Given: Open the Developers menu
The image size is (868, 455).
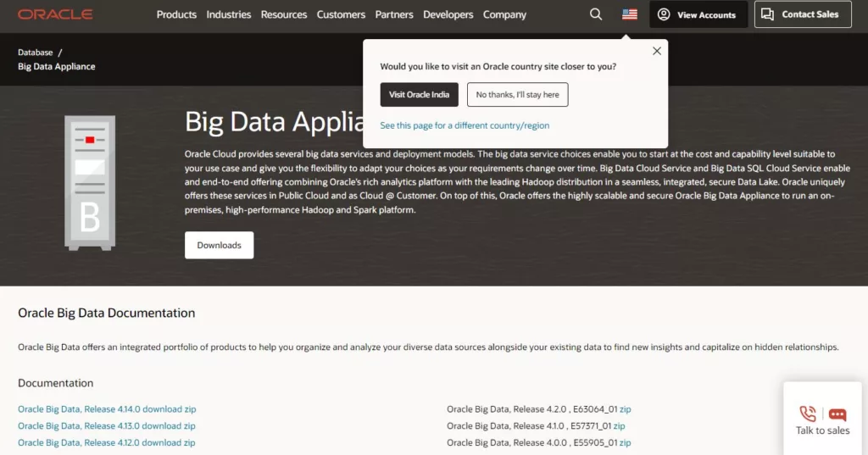Looking at the screenshot, I should (x=448, y=14).
